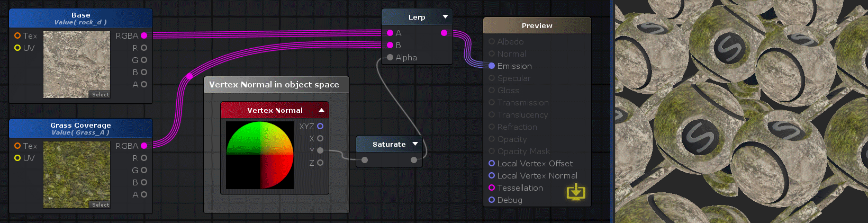
Task: Select the Preview node title header
Action: [x=537, y=25]
